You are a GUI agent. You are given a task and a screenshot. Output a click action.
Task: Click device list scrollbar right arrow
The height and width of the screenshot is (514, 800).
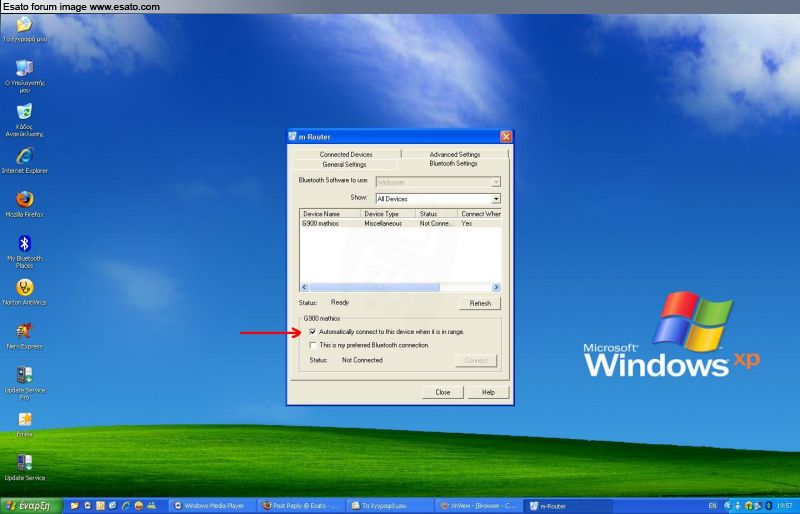point(496,287)
